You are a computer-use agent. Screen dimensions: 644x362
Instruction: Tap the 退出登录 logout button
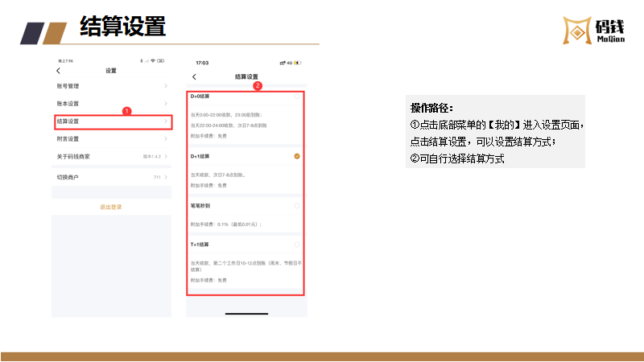click(x=111, y=207)
